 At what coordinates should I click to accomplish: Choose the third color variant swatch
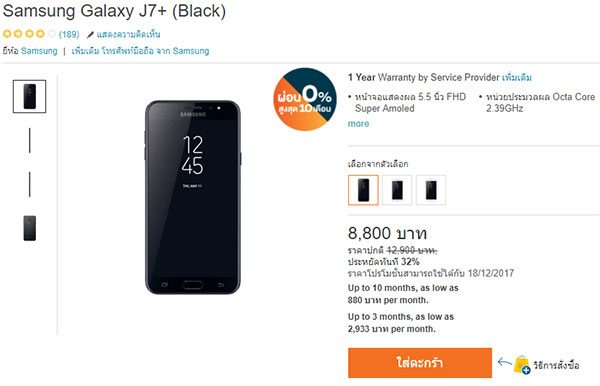click(431, 190)
